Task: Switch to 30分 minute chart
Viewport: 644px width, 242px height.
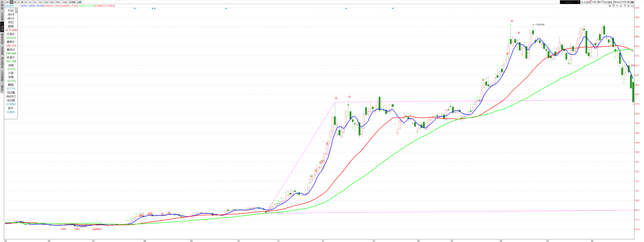Action: [x=46, y=2]
